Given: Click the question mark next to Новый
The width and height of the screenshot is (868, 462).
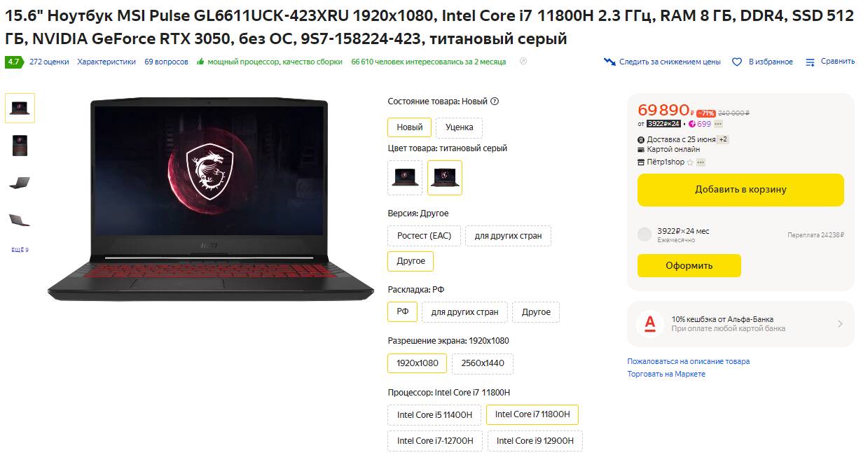Looking at the screenshot, I should point(495,101).
